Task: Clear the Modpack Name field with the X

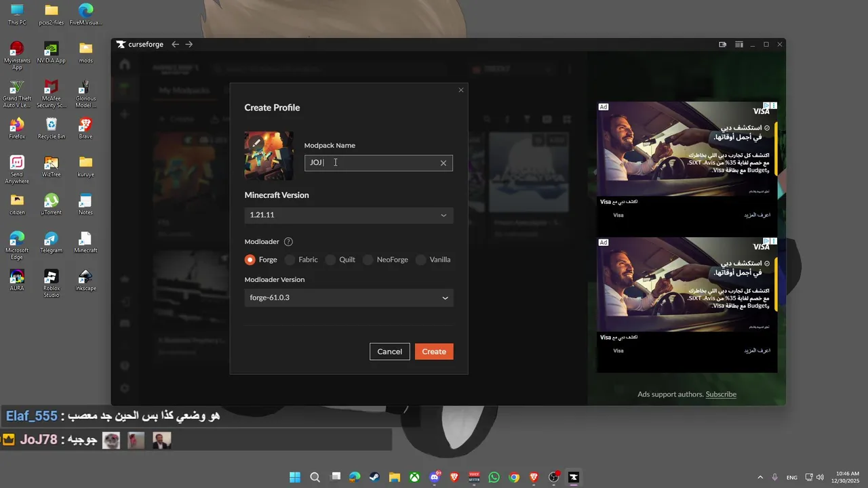Action: pyautogui.click(x=443, y=163)
